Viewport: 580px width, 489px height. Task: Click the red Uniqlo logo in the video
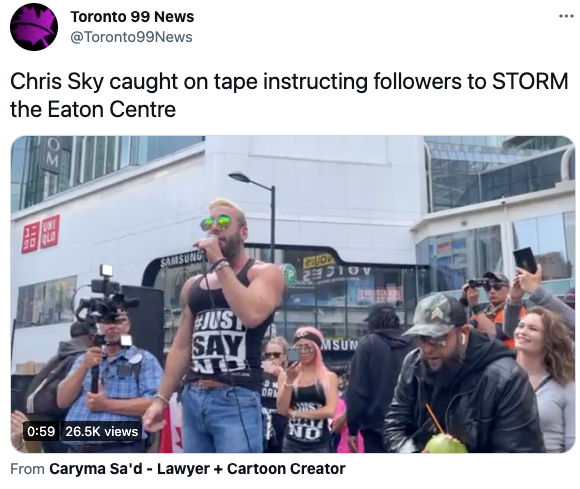pyautogui.click(x=41, y=234)
